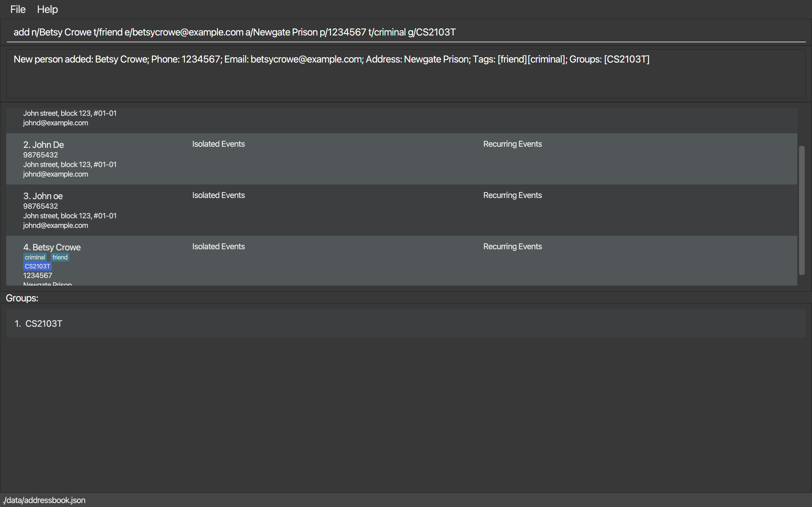Click the criminal tag on Betsy Crowe
This screenshot has width=812, height=507.
pos(35,257)
